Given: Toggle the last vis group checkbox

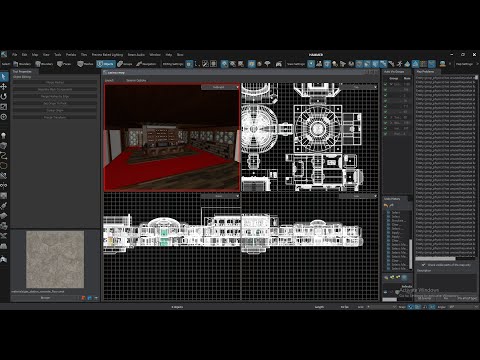Looking at the screenshot, I should (386, 134).
